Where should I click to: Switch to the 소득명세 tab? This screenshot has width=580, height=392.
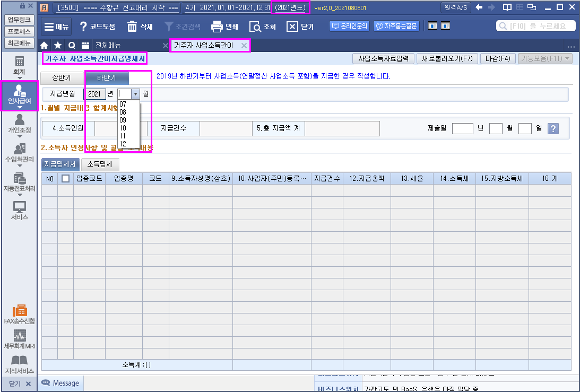click(100, 164)
